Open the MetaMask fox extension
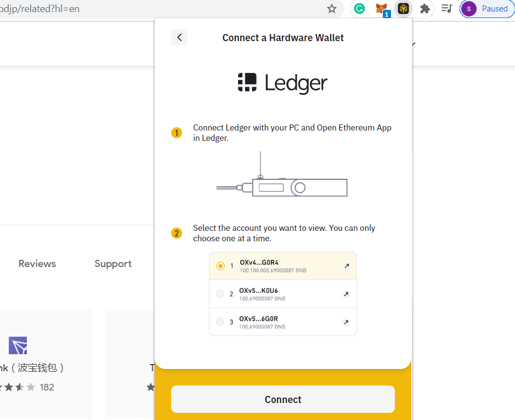This screenshot has height=420, width=515. (382, 9)
